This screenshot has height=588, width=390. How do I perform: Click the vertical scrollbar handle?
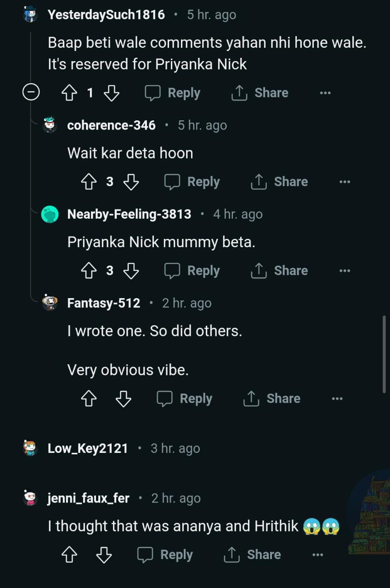[384, 354]
